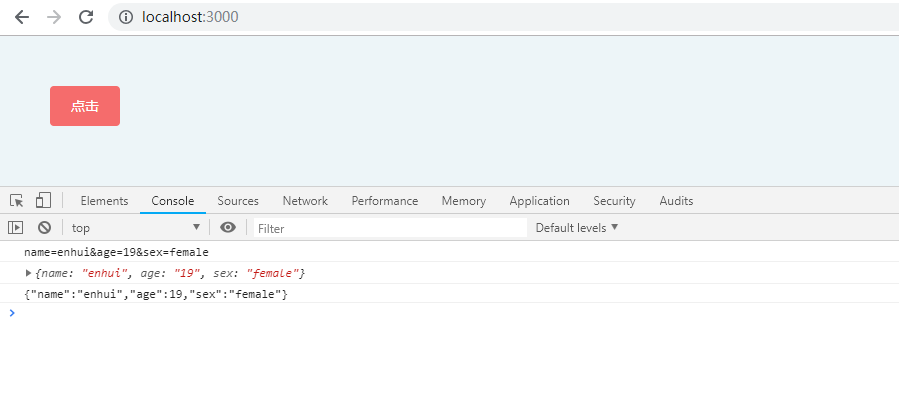Click the browser forward arrow
The width and height of the screenshot is (899, 397).
click(x=54, y=17)
